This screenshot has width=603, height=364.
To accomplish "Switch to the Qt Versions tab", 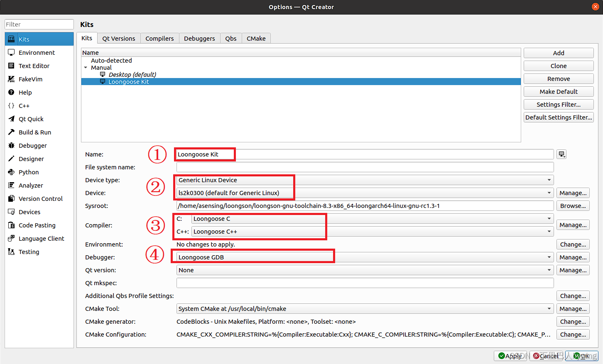I will click(119, 38).
